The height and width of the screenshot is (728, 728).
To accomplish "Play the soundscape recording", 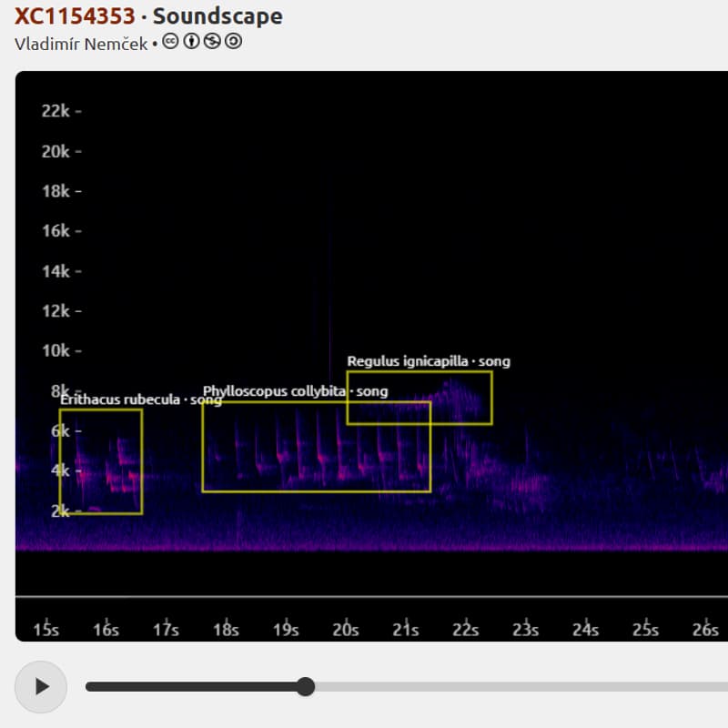I will (41, 687).
